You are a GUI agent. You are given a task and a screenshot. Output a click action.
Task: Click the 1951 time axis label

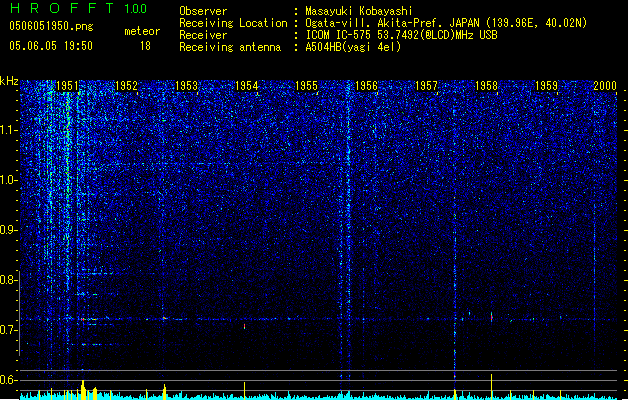click(67, 85)
